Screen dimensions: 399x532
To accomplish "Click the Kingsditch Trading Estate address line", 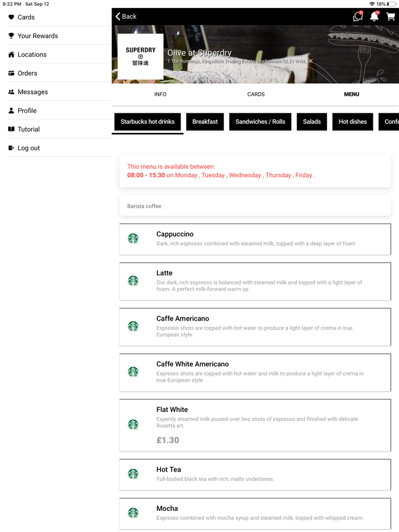I will tap(240, 61).
